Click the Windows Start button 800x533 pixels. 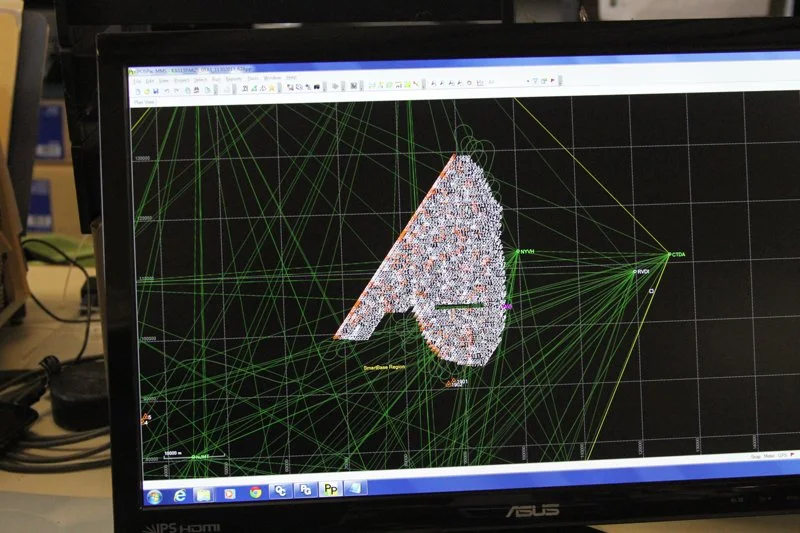point(154,496)
